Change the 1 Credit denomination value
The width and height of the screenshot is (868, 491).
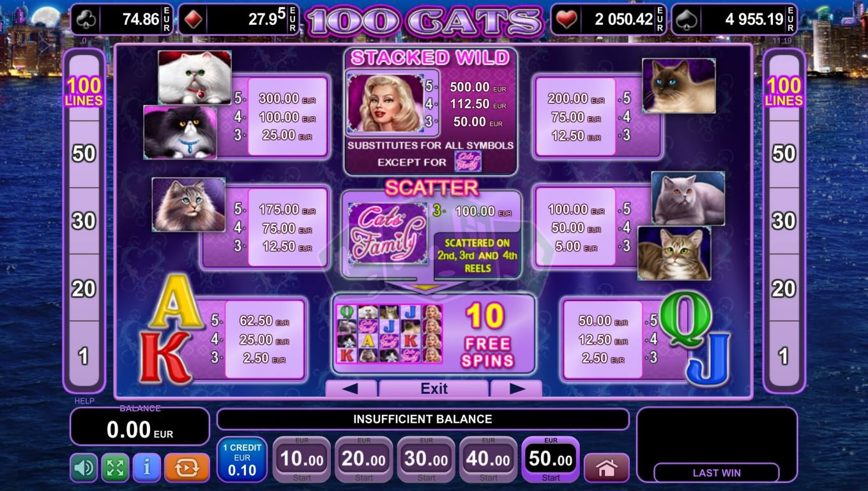point(242,460)
